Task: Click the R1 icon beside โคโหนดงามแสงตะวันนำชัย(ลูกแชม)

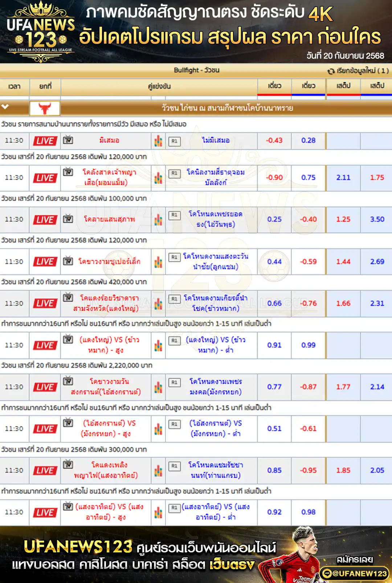Action: pyautogui.click(x=175, y=257)
